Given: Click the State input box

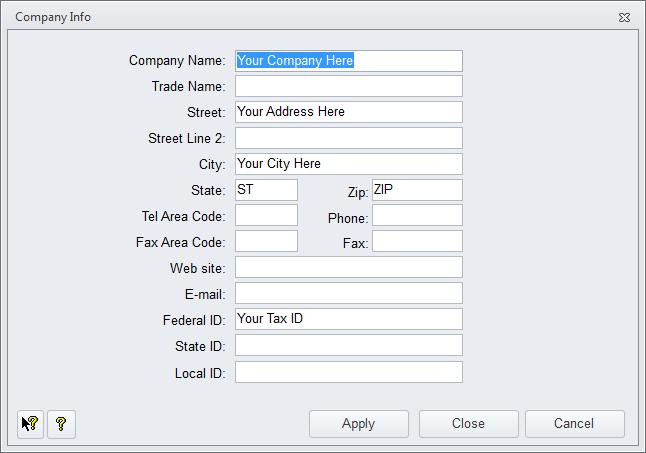Looking at the screenshot, I should 266,190.
